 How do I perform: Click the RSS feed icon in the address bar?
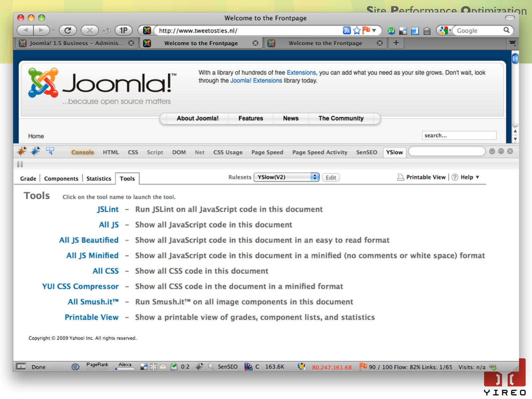[346, 31]
